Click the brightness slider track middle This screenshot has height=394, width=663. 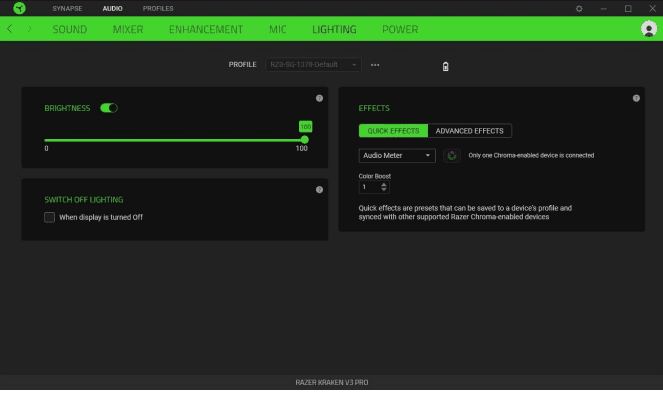tap(174, 140)
